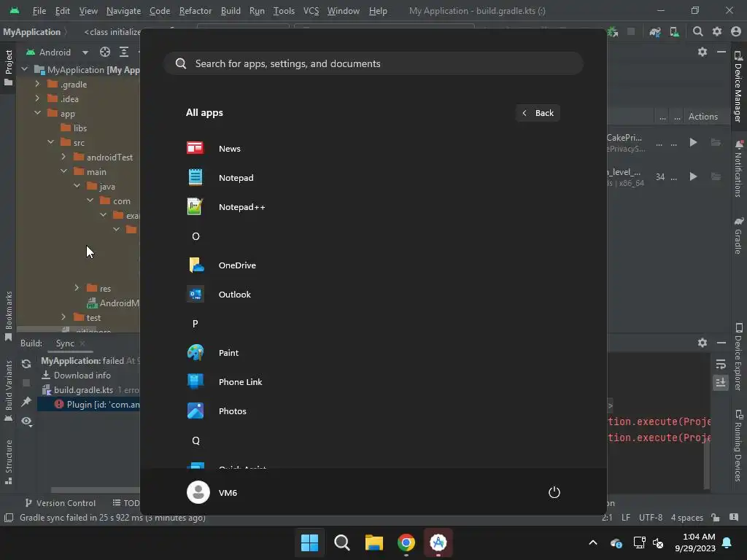
Task: Open the Gradle side tab
Action: point(738,236)
